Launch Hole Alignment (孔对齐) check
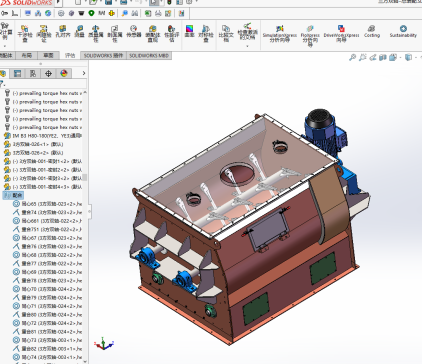 [x=62, y=31]
